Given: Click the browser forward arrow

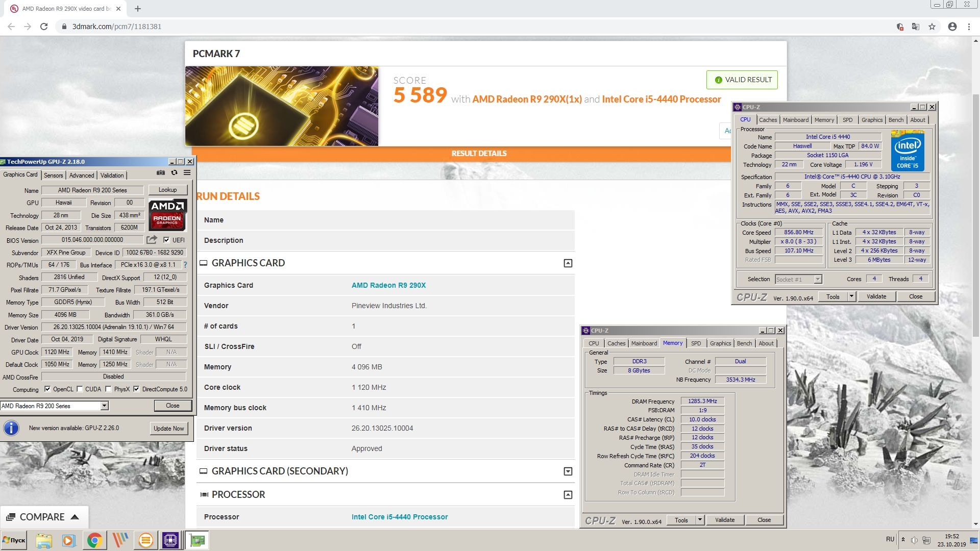Looking at the screenshot, I should point(28,27).
